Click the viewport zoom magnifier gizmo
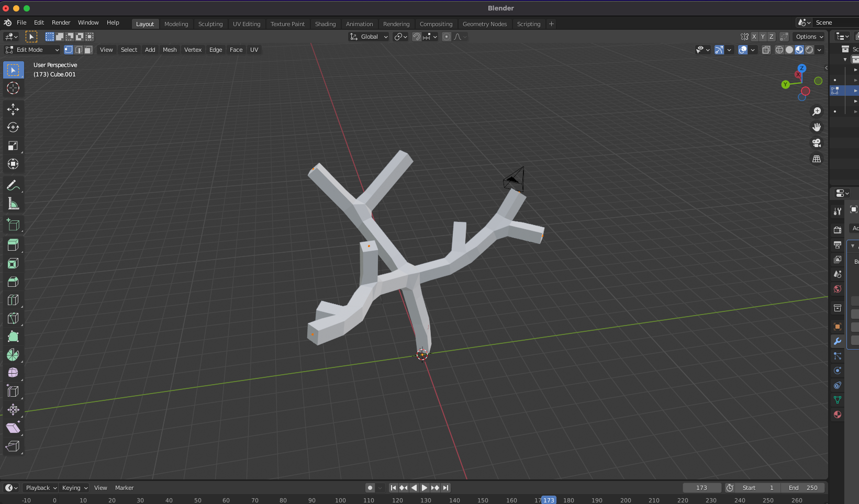 pyautogui.click(x=817, y=111)
